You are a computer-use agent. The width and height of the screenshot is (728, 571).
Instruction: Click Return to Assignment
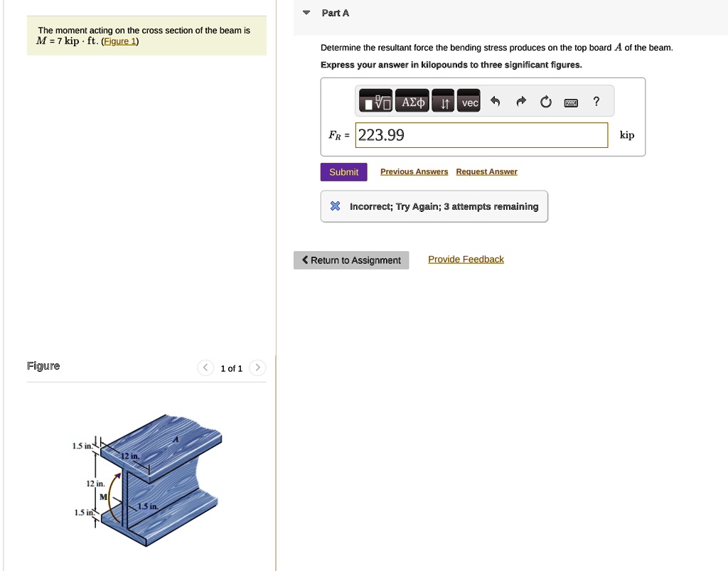click(350, 260)
